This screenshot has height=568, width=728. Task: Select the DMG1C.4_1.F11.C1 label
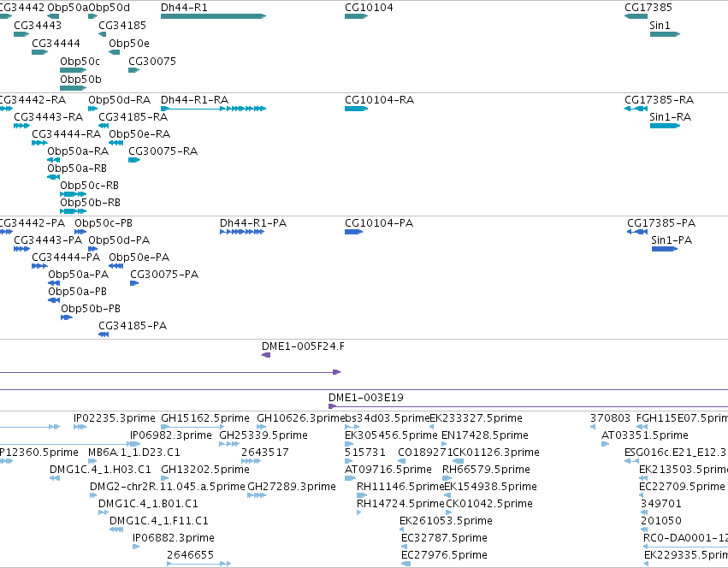click(x=159, y=521)
